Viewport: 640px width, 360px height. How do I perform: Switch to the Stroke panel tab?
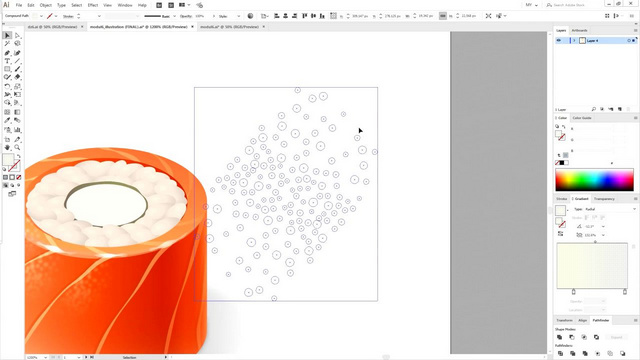pos(562,199)
